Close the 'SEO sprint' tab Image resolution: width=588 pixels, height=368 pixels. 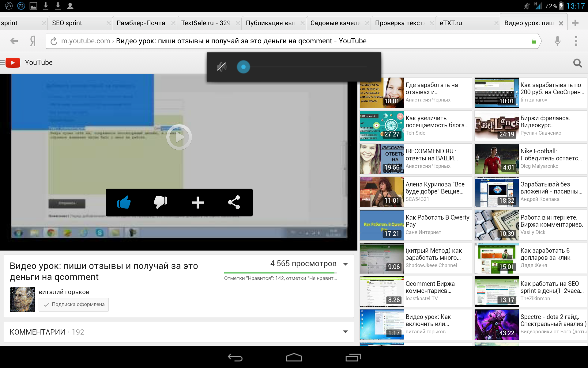pyautogui.click(x=108, y=23)
